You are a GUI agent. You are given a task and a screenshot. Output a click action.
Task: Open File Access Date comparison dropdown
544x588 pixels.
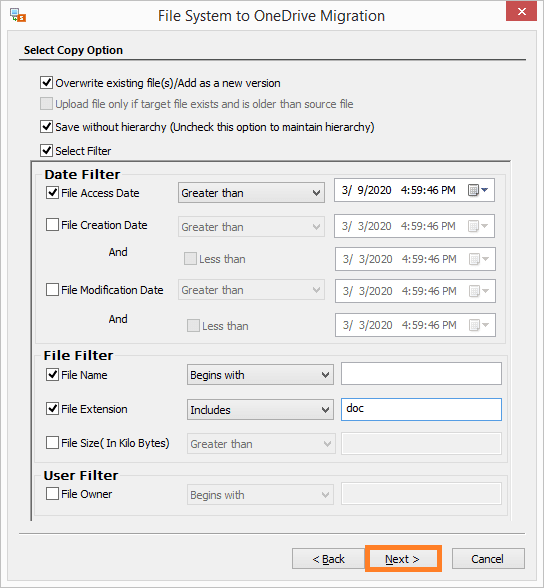(x=251, y=193)
